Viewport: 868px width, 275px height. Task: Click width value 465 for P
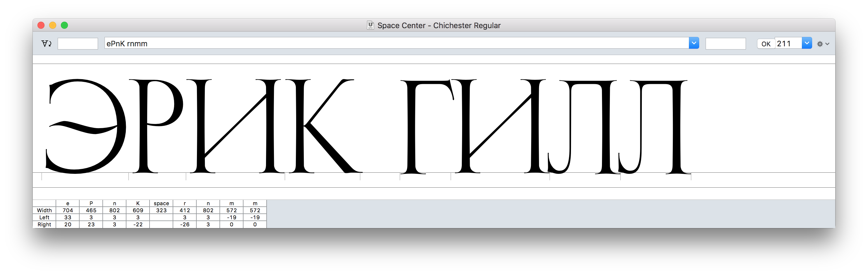click(91, 210)
